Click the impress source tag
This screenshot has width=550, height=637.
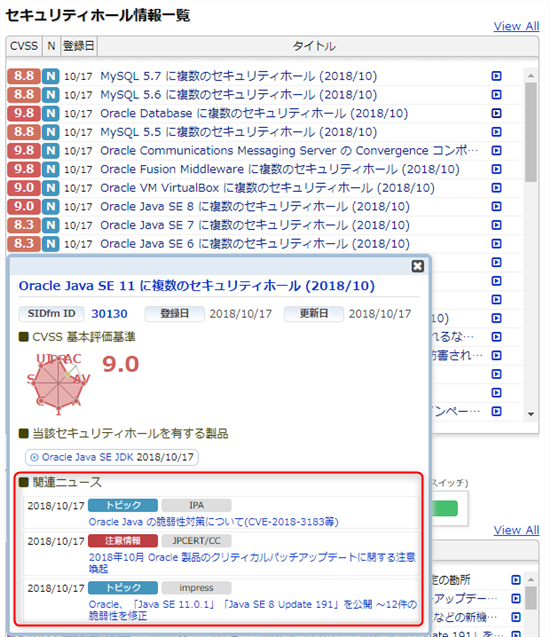[197, 588]
